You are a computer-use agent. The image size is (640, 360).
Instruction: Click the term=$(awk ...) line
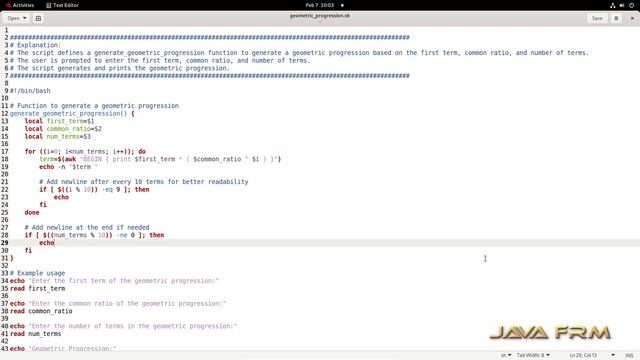pos(160,159)
